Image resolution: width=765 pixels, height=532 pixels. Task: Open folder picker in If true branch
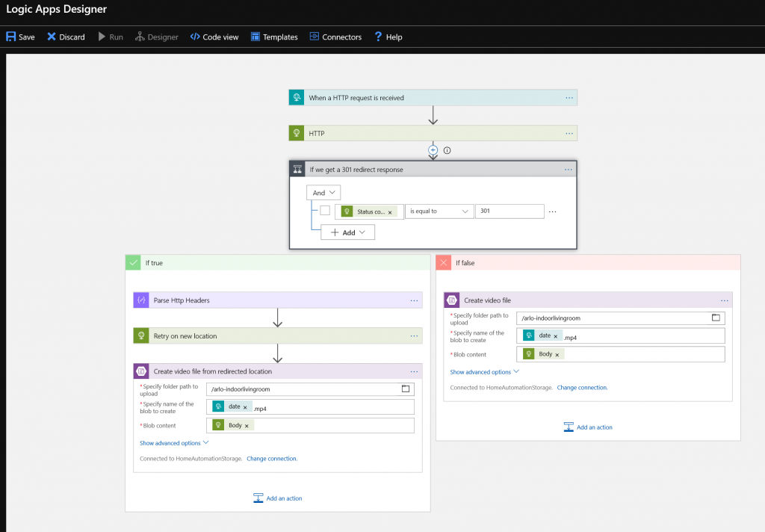pyautogui.click(x=406, y=389)
